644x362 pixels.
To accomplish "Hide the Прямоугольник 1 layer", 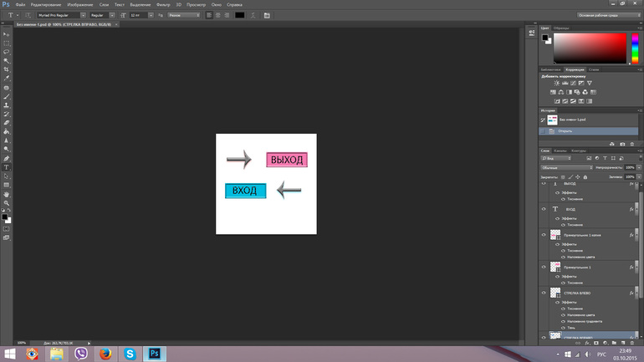I will click(x=544, y=268).
